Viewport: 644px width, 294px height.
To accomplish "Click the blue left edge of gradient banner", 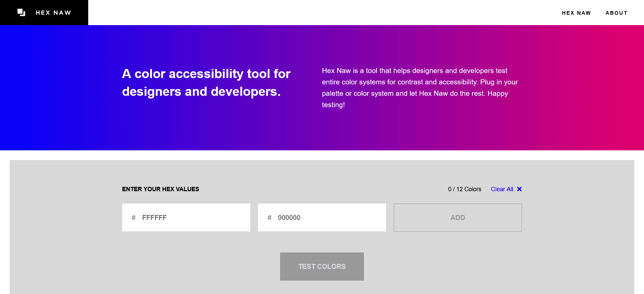I will coord(13,88).
